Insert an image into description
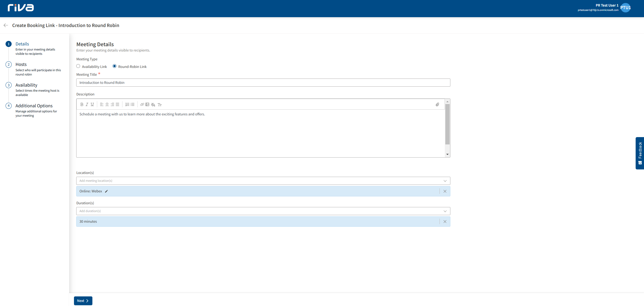 [x=147, y=104]
